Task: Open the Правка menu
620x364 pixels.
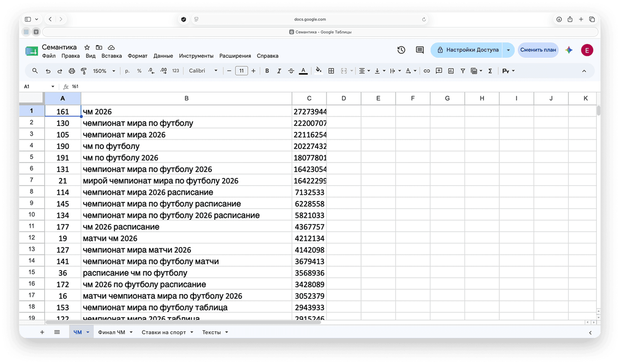Action: 71,56
